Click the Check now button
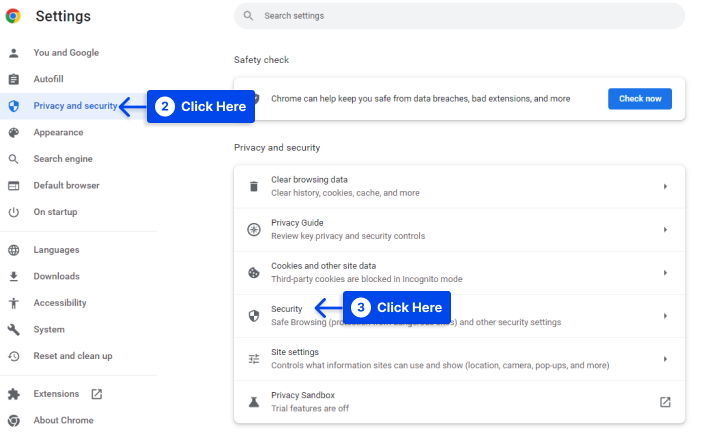This screenshot has height=432, width=701. [640, 99]
